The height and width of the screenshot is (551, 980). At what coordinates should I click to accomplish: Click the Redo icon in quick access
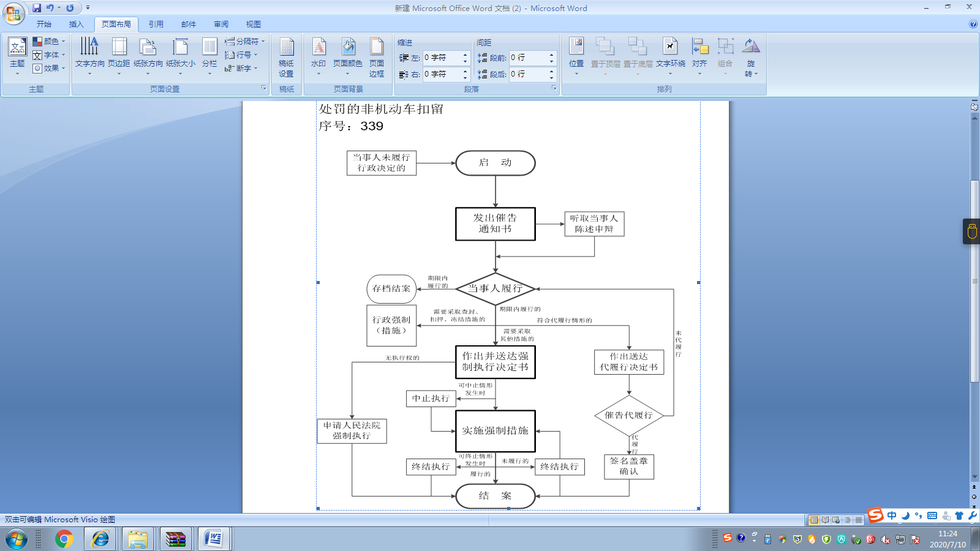(x=70, y=8)
